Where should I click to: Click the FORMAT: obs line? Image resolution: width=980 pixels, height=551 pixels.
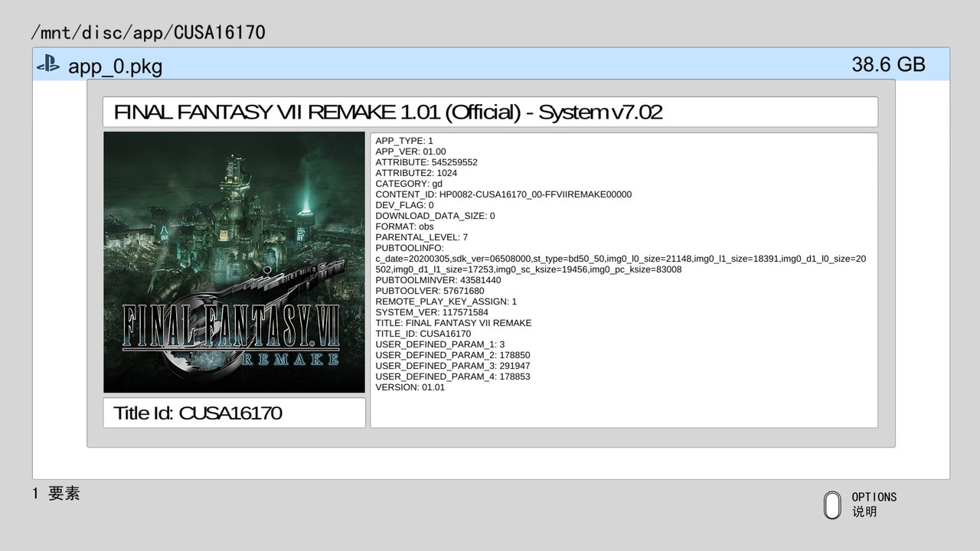pos(404,227)
